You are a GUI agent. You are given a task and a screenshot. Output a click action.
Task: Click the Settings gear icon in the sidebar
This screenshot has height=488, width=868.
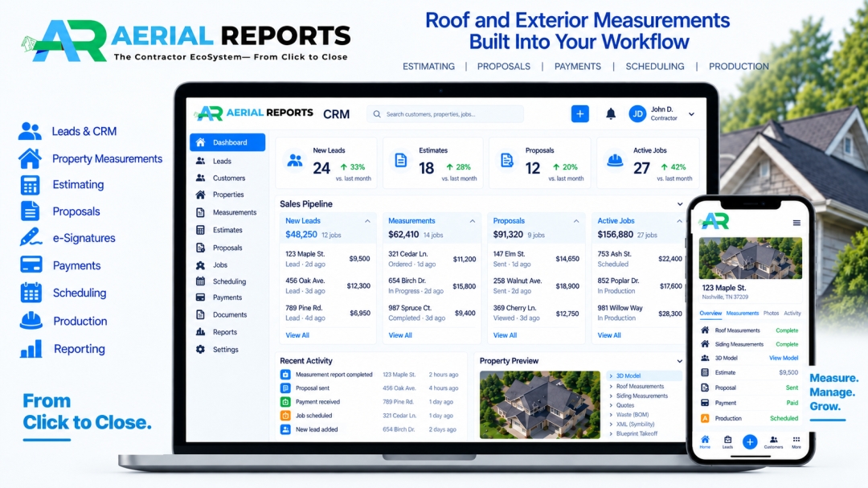(200, 350)
